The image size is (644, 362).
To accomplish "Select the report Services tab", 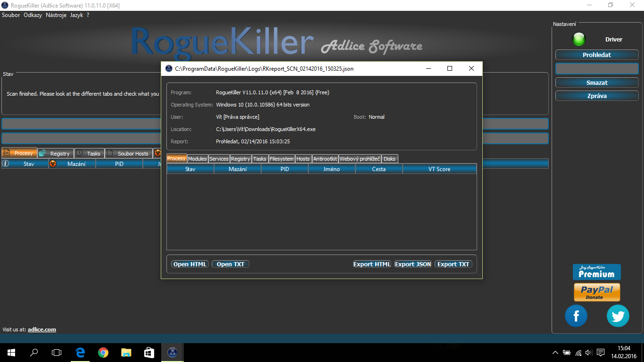I will [x=219, y=159].
